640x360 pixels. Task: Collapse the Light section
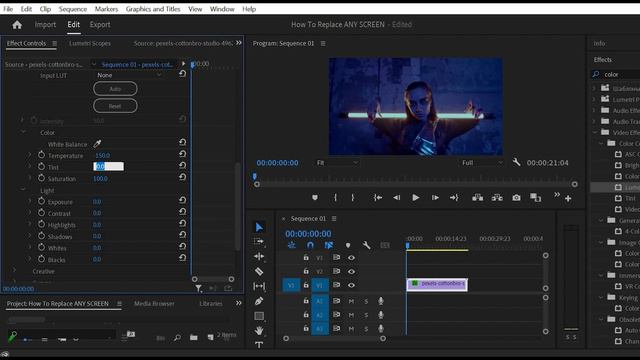23,190
